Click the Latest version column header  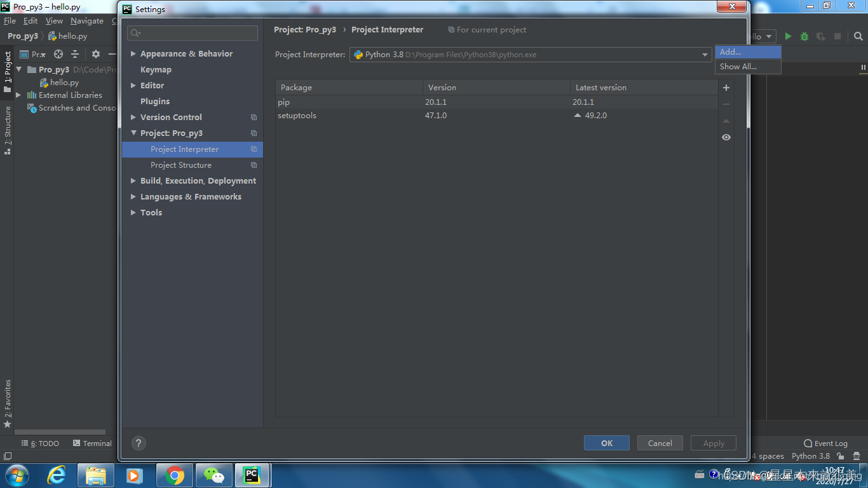pyautogui.click(x=643, y=88)
